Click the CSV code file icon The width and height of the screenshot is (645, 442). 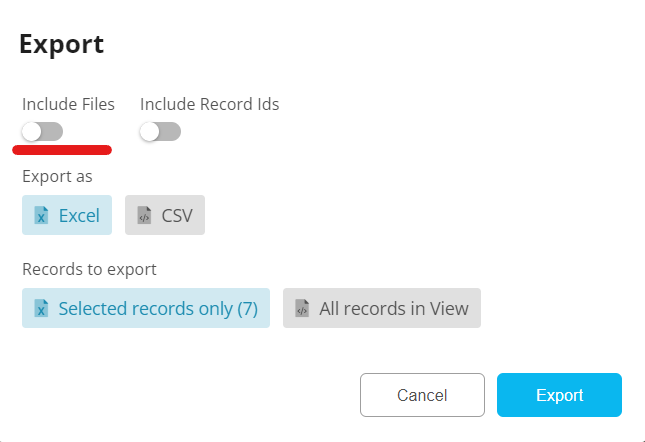coord(144,215)
